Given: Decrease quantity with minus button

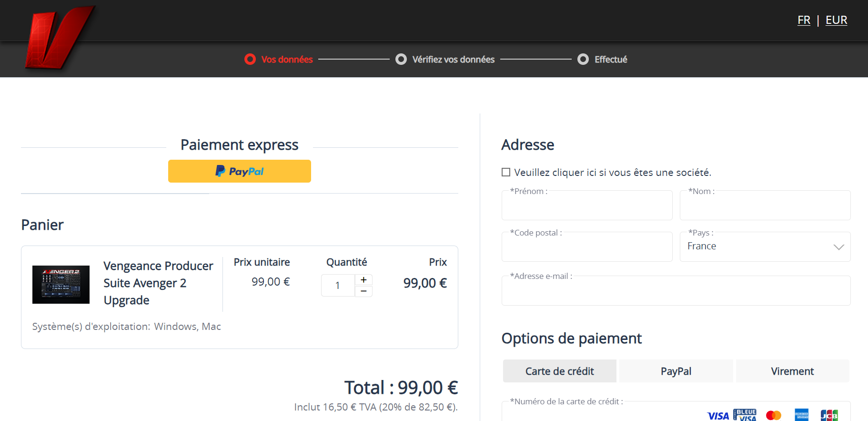Looking at the screenshot, I should click(363, 291).
